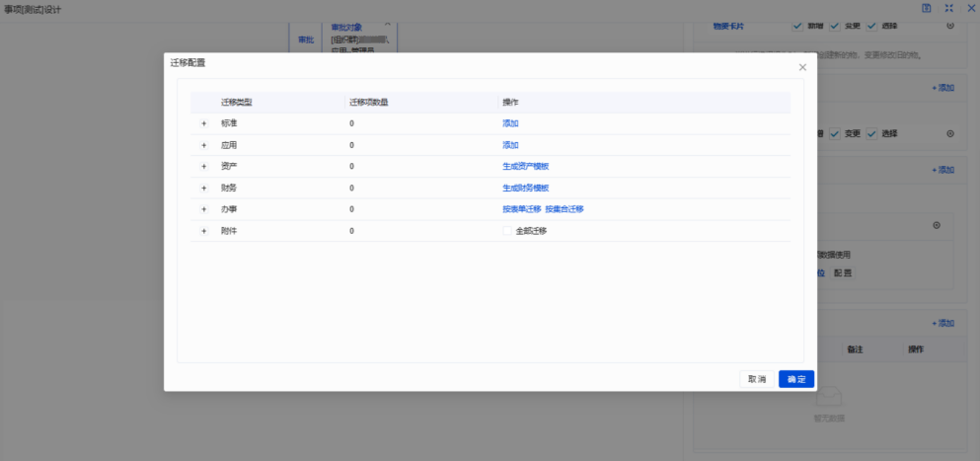Click 添加 in the 标准 row
Viewport: 980px width, 461px height.
point(510,123)
